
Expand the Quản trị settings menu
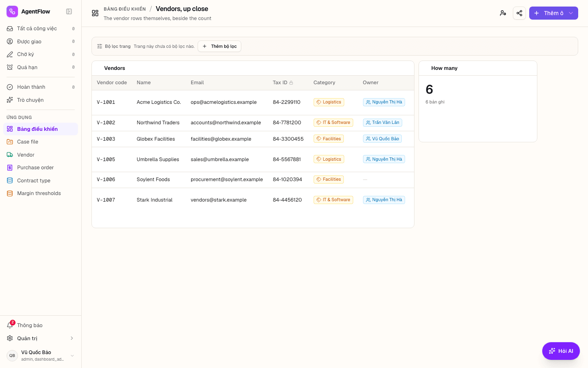(40, 338)
